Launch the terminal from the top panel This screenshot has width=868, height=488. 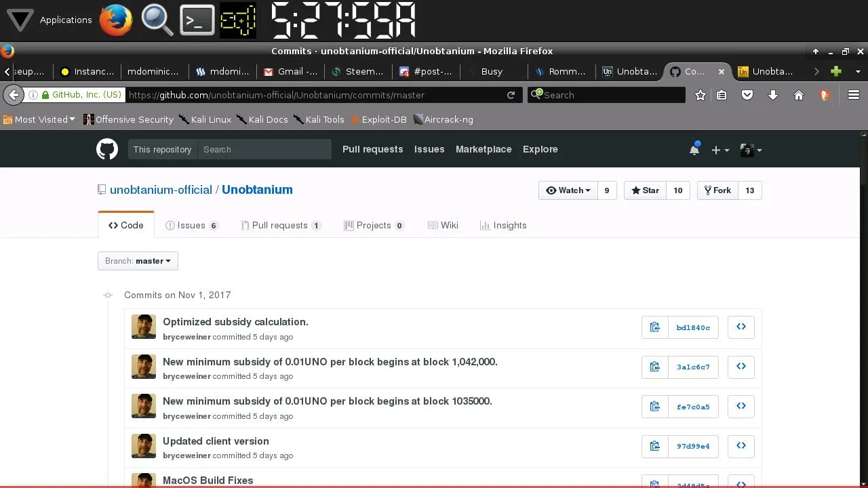(197, 20)
